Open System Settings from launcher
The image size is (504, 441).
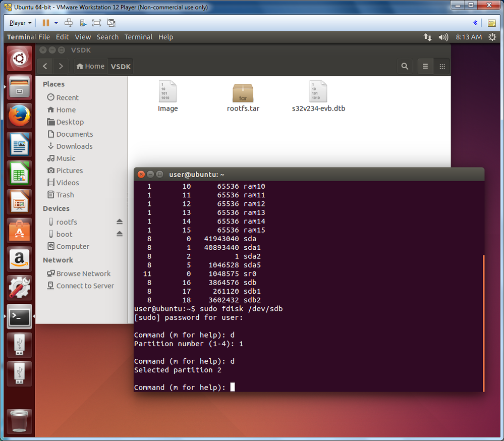[19, 288]
